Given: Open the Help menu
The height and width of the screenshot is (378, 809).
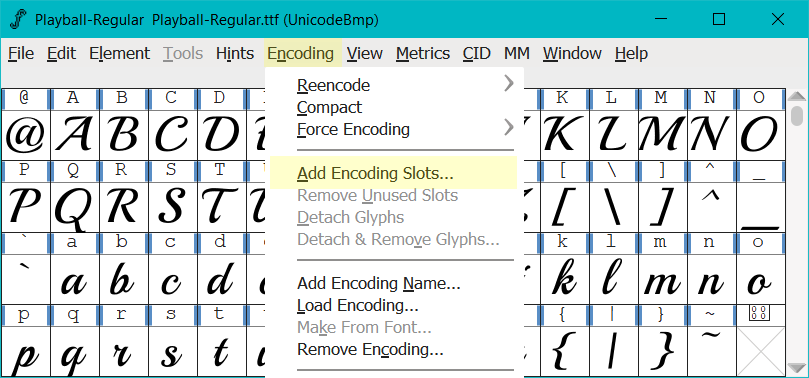Looking at the screenshot, I should tap(631, 53).
